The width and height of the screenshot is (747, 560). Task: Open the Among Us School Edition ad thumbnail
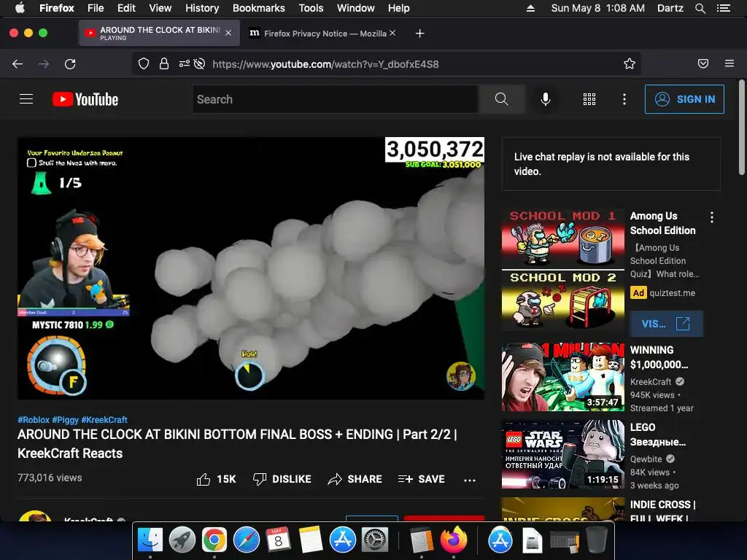pos(562,270)
